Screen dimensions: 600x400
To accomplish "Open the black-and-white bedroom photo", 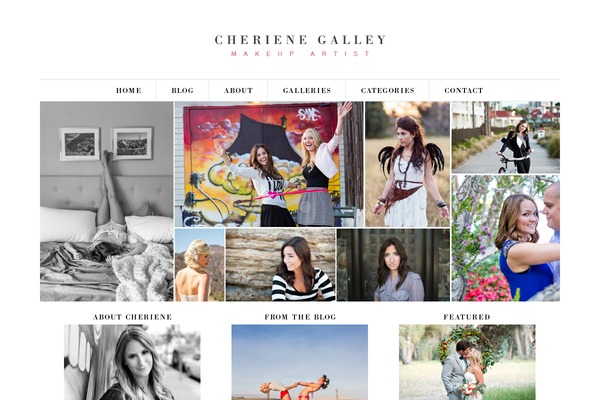I will (x=106, y=201).
